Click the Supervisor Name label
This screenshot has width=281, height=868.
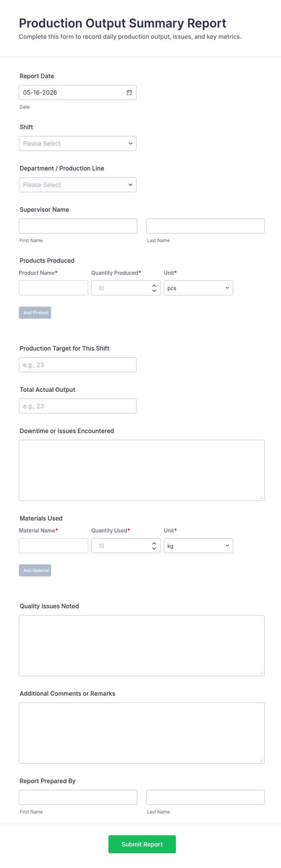coord(44,210)
